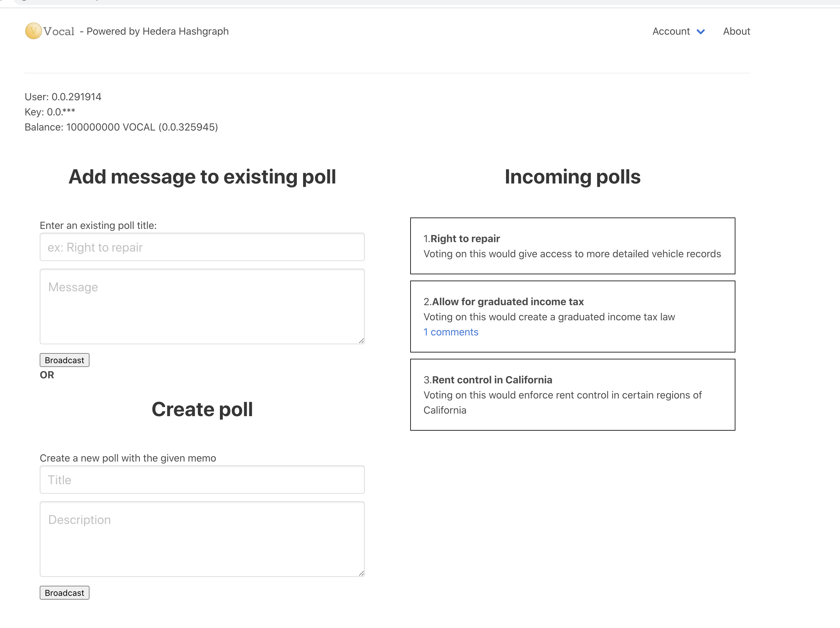The image size is (840, 628).
Task: Click the new poll Title field
Action: click(x=202, y=480)
